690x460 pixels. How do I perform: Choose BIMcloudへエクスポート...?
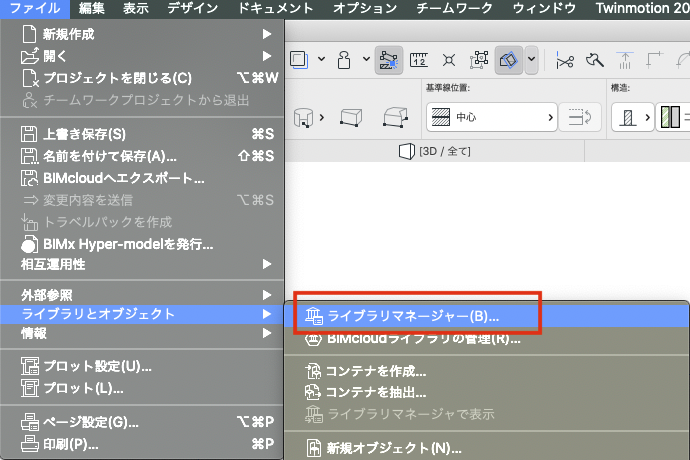(x=142, y=178)
